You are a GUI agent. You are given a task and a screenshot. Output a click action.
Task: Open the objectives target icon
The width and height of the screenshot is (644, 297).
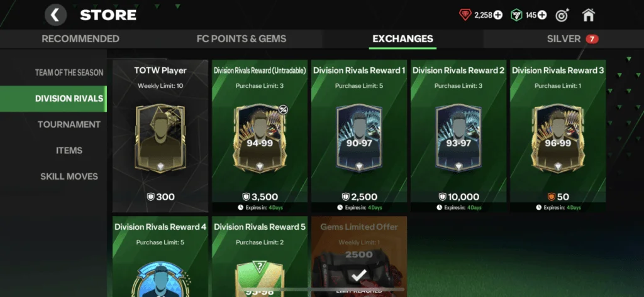point(562,15)
